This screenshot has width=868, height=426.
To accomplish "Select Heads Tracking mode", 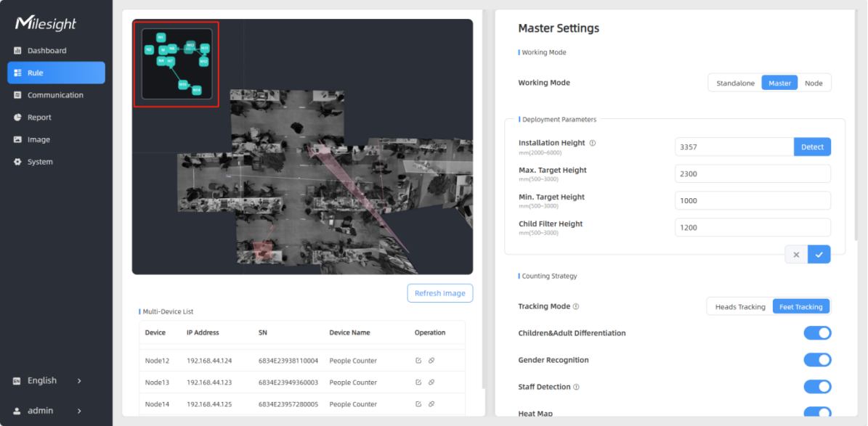I will [739, 307].
